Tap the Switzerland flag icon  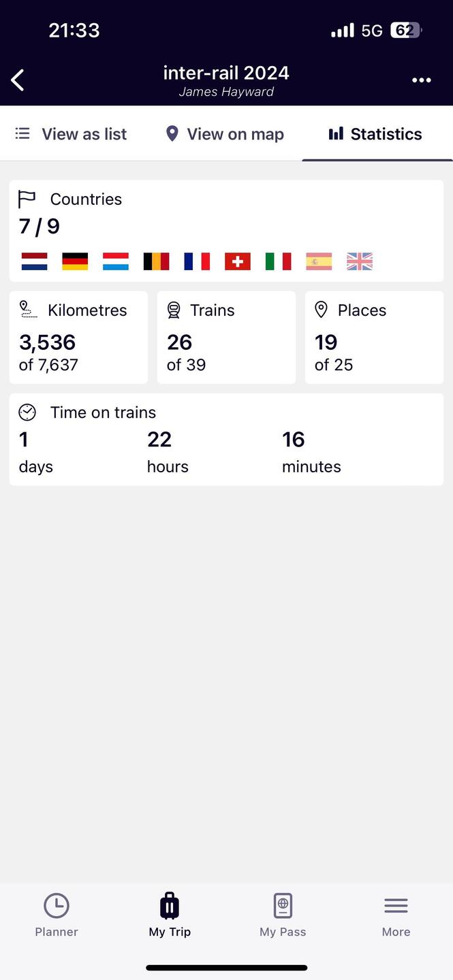(x=238, y=261)
